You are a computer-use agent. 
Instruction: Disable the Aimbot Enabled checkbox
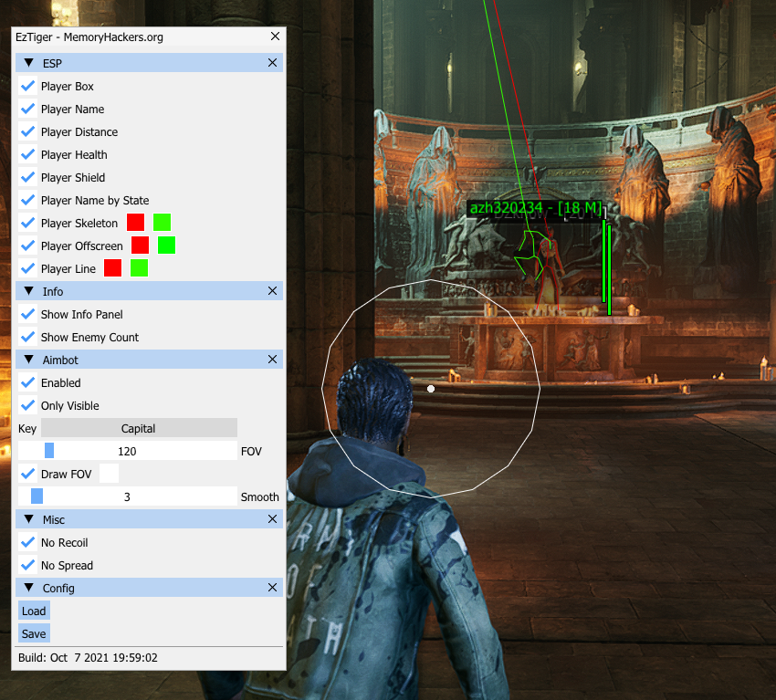point(27,382)
